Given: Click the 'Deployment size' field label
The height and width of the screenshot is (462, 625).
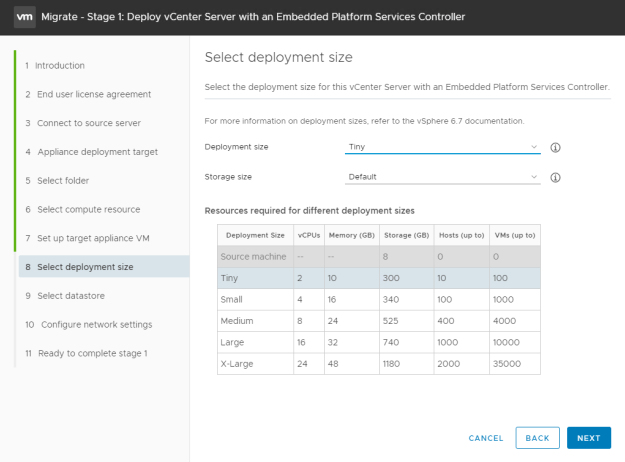Looking at the screenshot, I should (236, 147).
